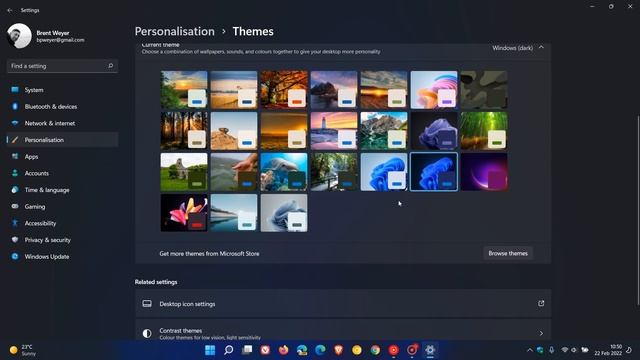Open Brent Weyer account profile picture

tap(19, 36)
